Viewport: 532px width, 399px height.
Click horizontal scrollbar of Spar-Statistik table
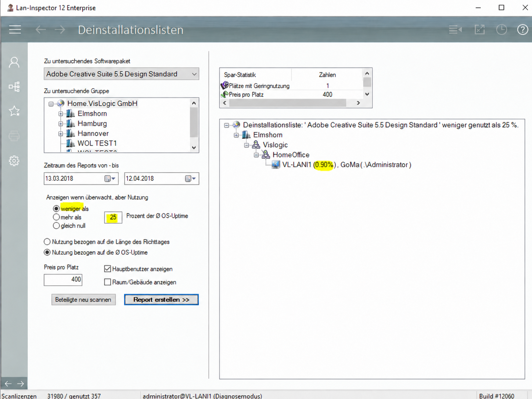287,103
